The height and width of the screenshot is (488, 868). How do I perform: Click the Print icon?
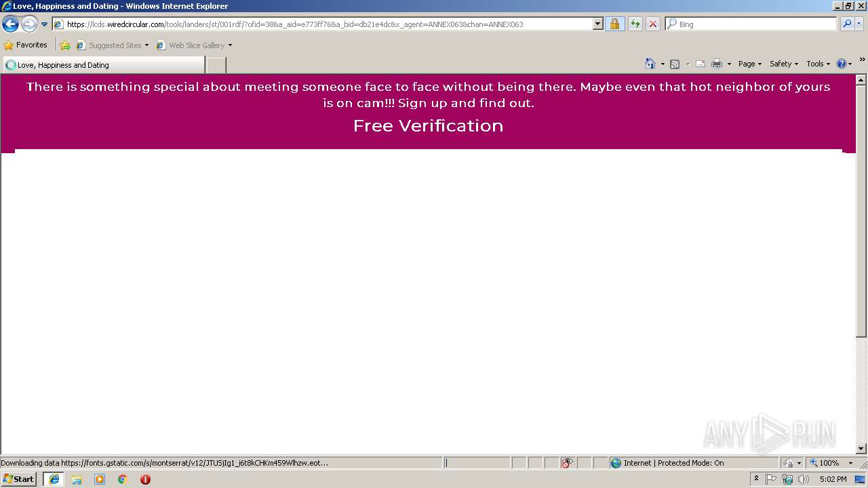717,64
